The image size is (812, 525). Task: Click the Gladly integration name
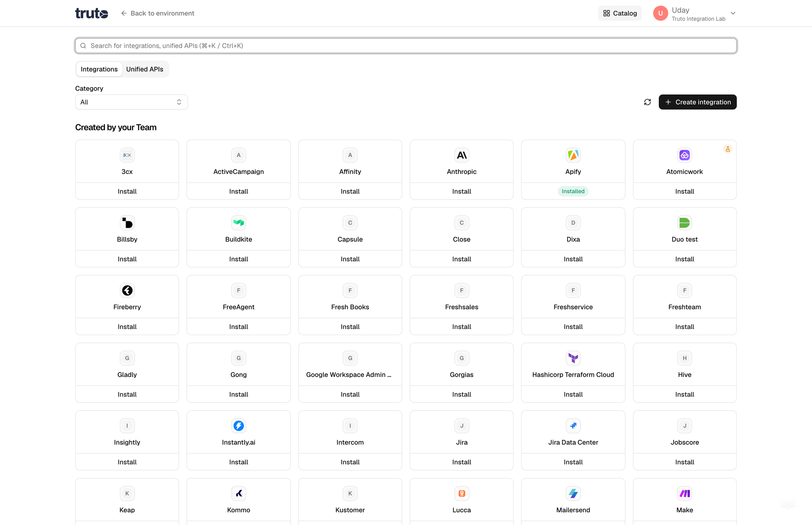[127, 375]
